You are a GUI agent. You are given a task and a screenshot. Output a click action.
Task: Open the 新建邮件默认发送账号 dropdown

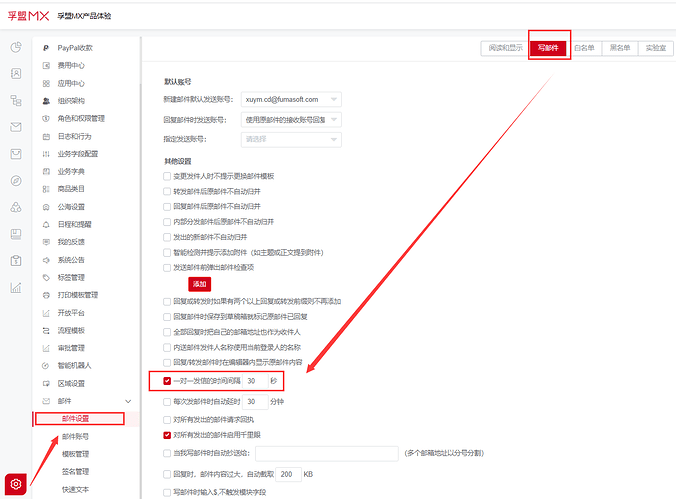pos(292,100)
